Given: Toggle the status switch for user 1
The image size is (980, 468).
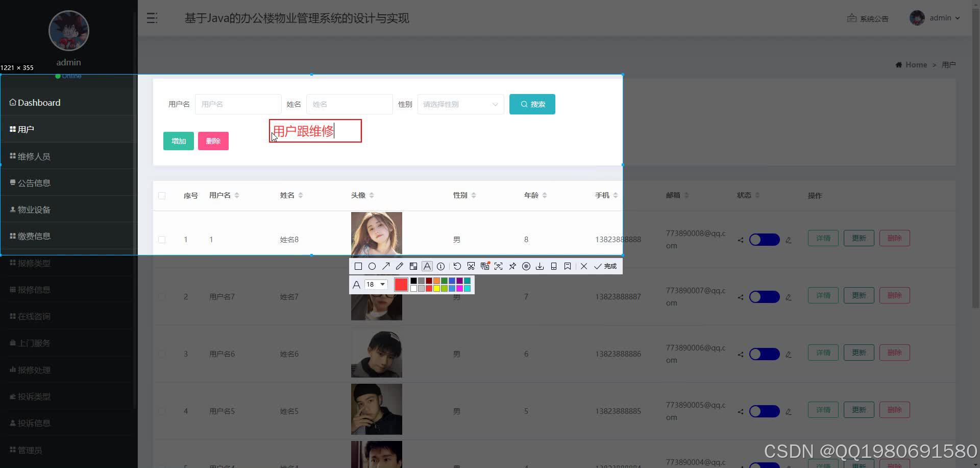Looking at the screenshot, I should tap(764, 239).
